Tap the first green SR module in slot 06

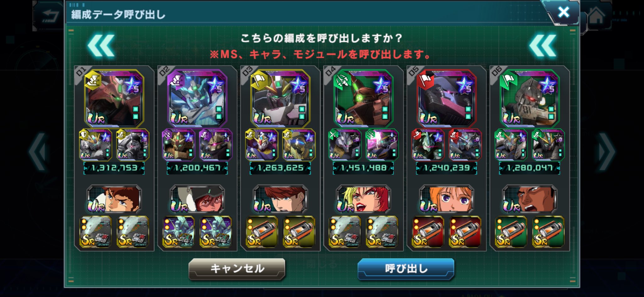click(511, 232)
